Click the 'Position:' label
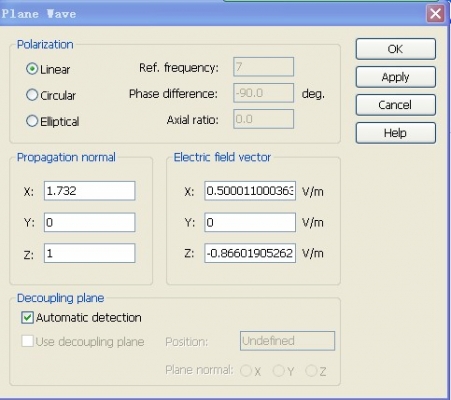This screenshot has width=451, height=400. pyautogui.click(x=186, y=342)
